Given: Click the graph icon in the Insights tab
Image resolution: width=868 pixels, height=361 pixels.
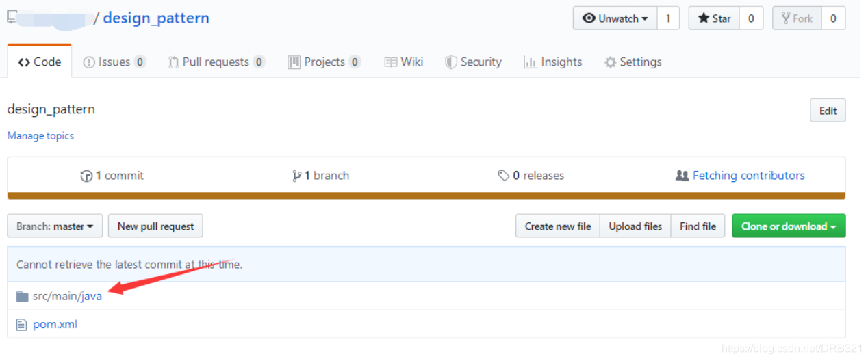Looking at the screenshot, I should tap(530, 62).
